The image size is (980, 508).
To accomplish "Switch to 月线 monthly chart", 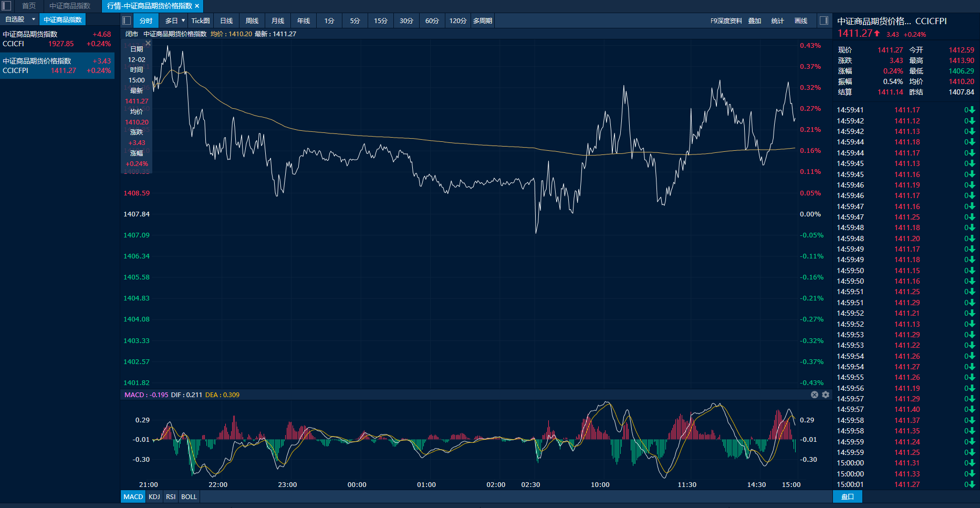I will [x=278, y=20].
